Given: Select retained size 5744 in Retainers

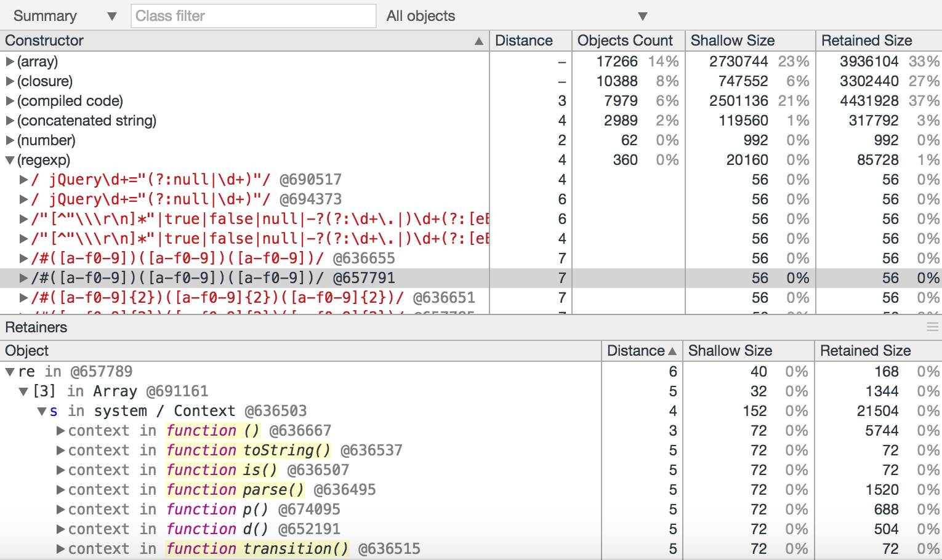Looking at the screenshot, I should pyautogui.click(x=882, y=431).
